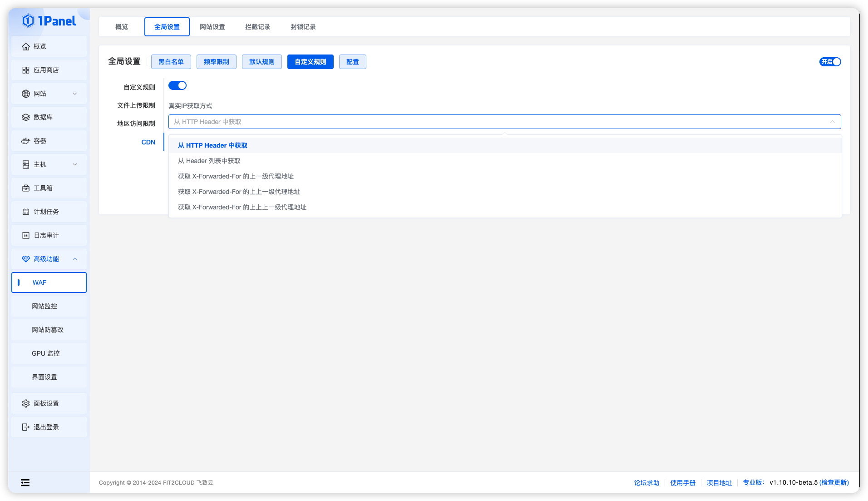Image resolution: width=868 pixels, height=501 pixels.
Task: Click the 黑白名单 button
Action: pos(171,62)
